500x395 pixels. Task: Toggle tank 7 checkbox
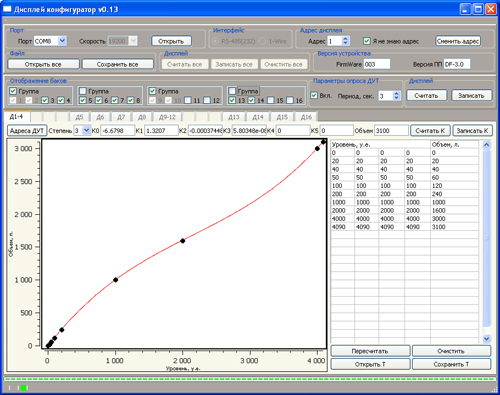114,100
